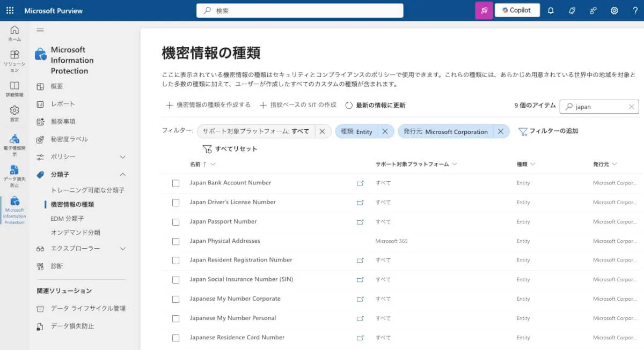Open ホーム in the left rail
The height and width of the screenshot is (350, 644).
click(14, 33)
